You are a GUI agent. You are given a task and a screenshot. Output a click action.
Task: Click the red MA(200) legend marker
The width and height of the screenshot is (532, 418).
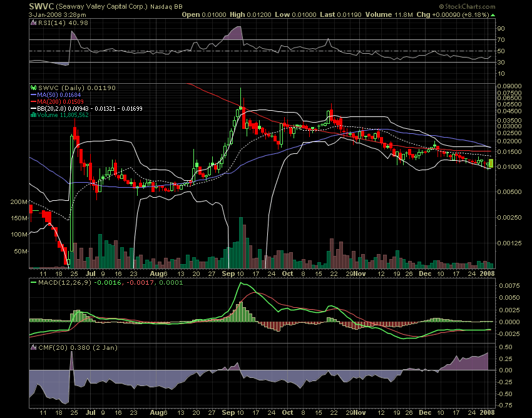[x=33, y=102]
